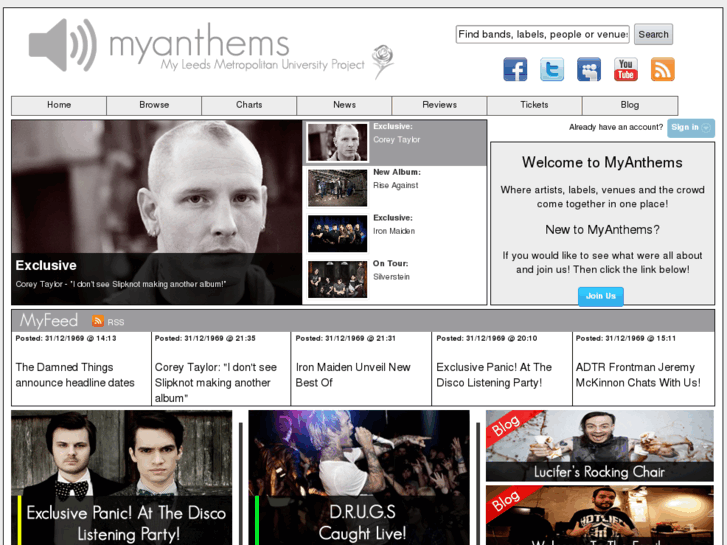Open ADTR Frontman Jeremy McKinnon post
The height and width of the screenshot is (545, 727).
638,375
